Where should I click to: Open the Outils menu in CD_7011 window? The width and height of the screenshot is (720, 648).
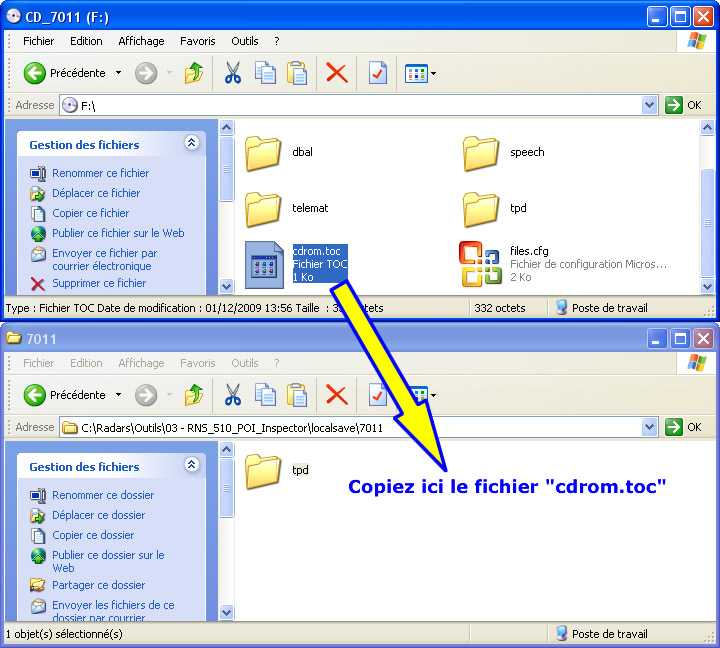click(244, 41)
